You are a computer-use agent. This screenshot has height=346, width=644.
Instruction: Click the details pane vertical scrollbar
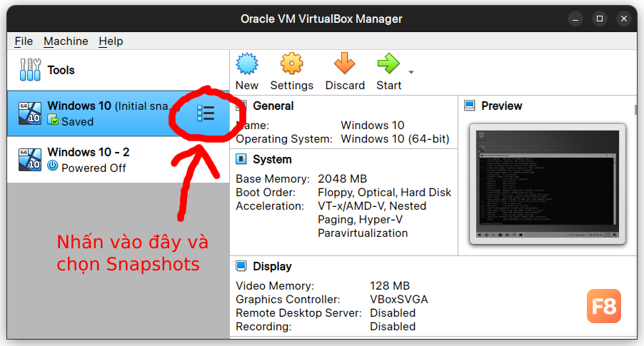coord(635,110)
